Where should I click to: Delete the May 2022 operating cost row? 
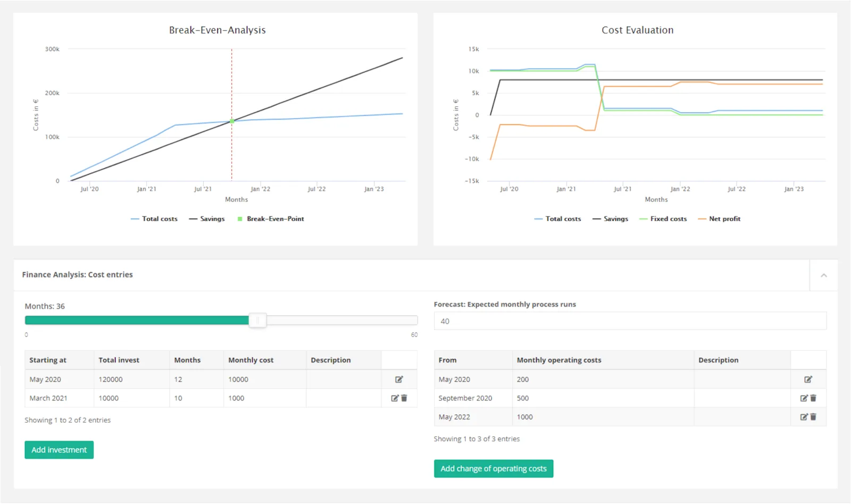point(813,417)
